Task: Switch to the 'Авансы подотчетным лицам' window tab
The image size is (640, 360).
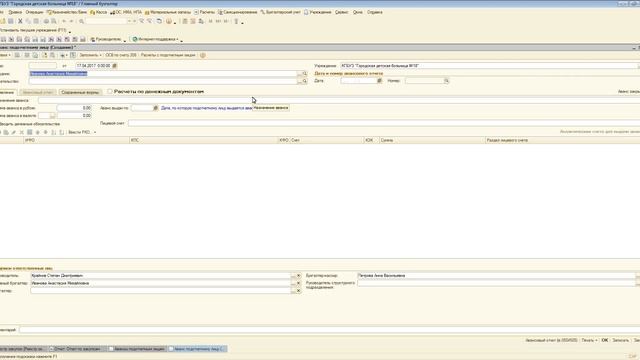Action: point(137,349)
